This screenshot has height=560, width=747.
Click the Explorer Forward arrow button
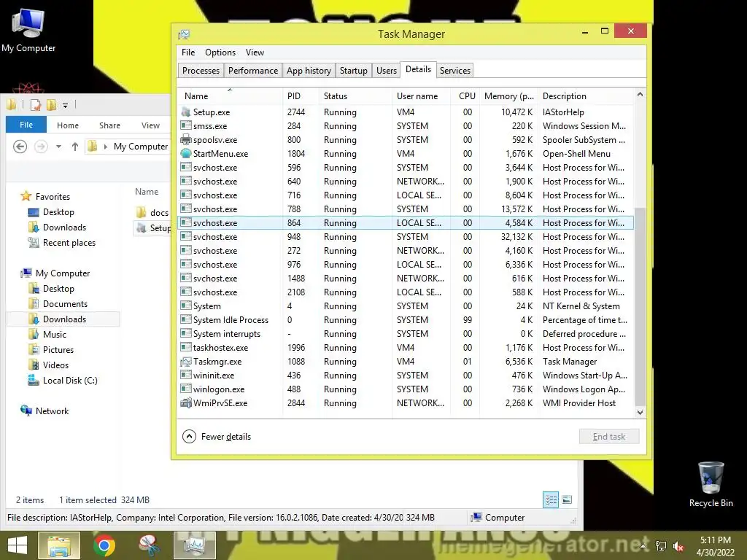click(41, 147)
